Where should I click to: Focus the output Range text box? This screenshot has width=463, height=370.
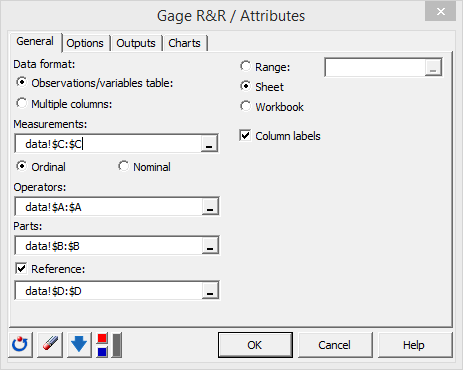[375, 67]
